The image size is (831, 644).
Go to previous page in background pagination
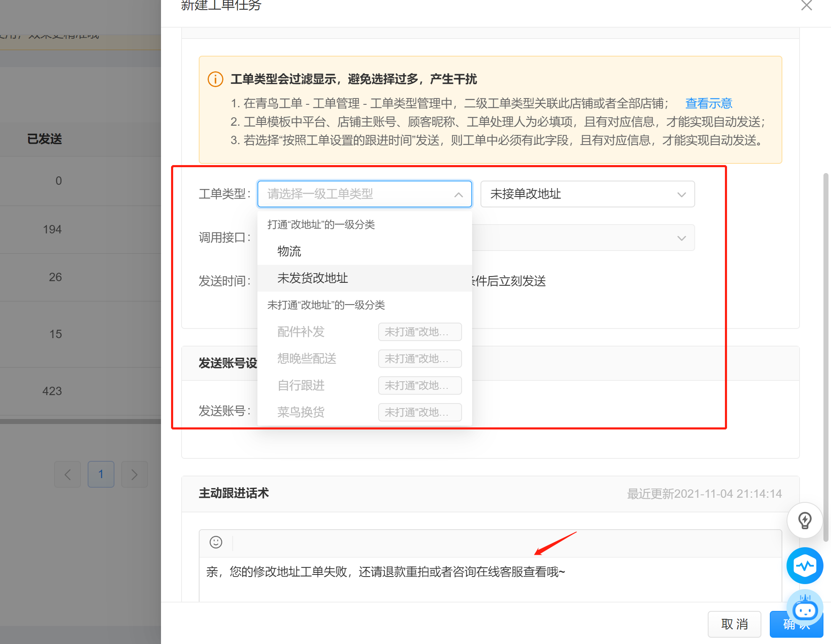(x=68, y=474)
